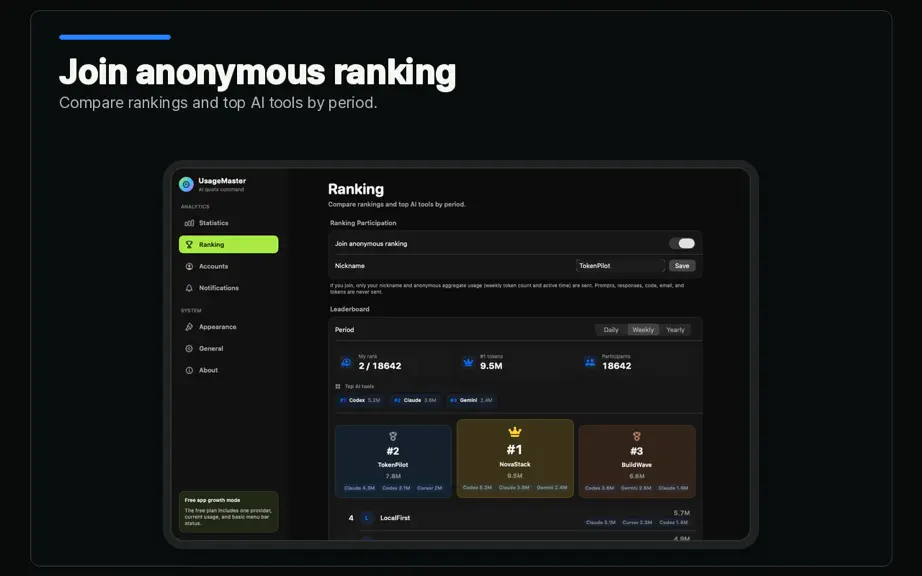The height and width of the screenshot is (576, 922).
Task: Click the 'Join anonymous ranking' row label
Action: pyautogui.click(x=371, y=243)
